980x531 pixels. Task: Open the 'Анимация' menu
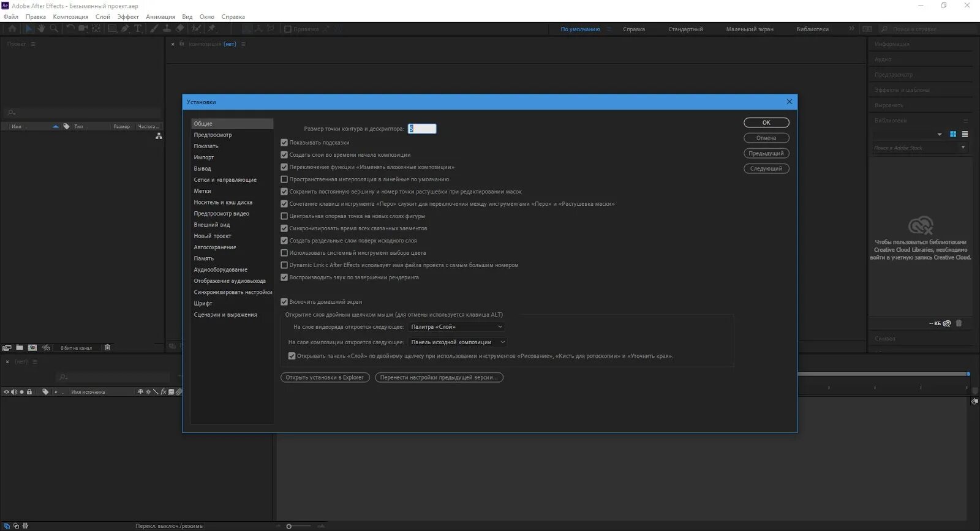[x=160, y=17]
